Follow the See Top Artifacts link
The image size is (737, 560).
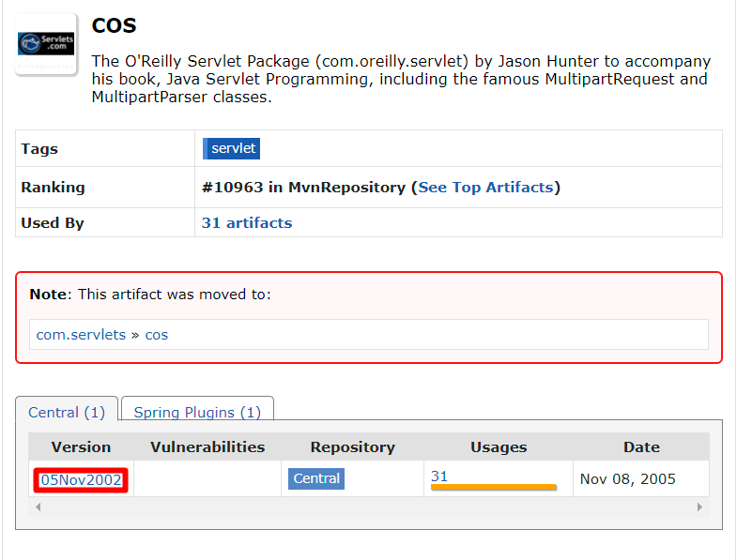pos(485,188)
